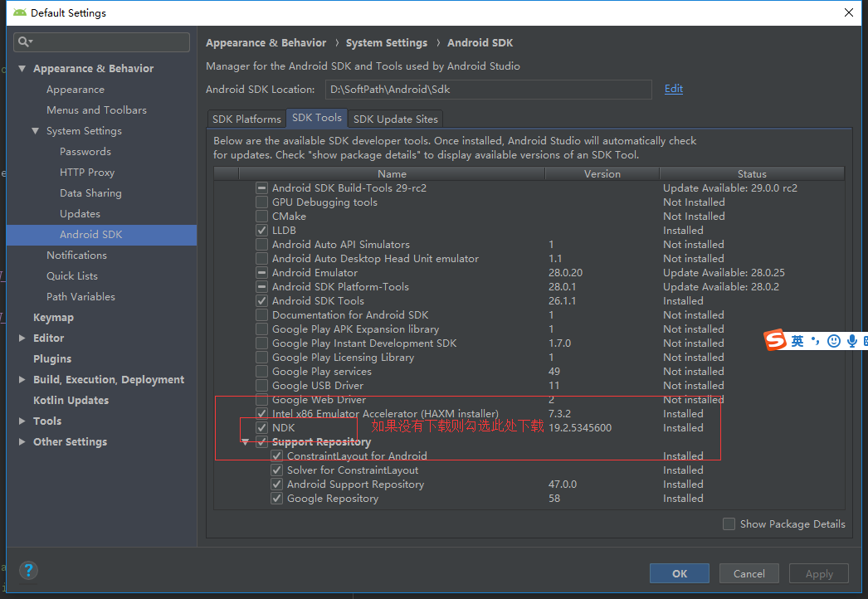The width and height of the screenshot is (868, 599).
Task: Enable GPU Debugging tools checkbox
Action: [x=262, y=202]
